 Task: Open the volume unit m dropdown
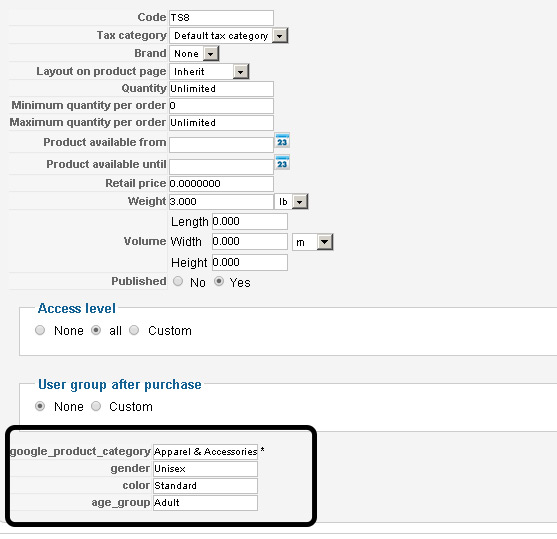[313, 242]
